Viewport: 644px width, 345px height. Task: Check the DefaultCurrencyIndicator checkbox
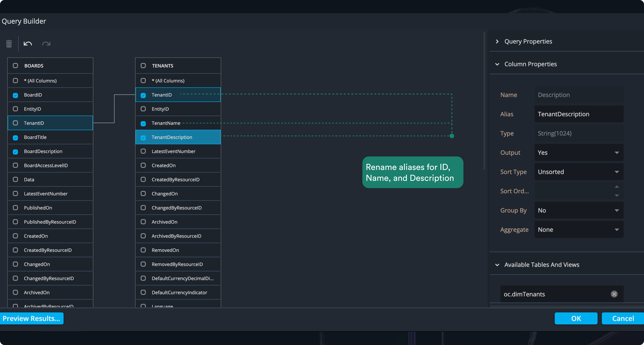[143, 292]
